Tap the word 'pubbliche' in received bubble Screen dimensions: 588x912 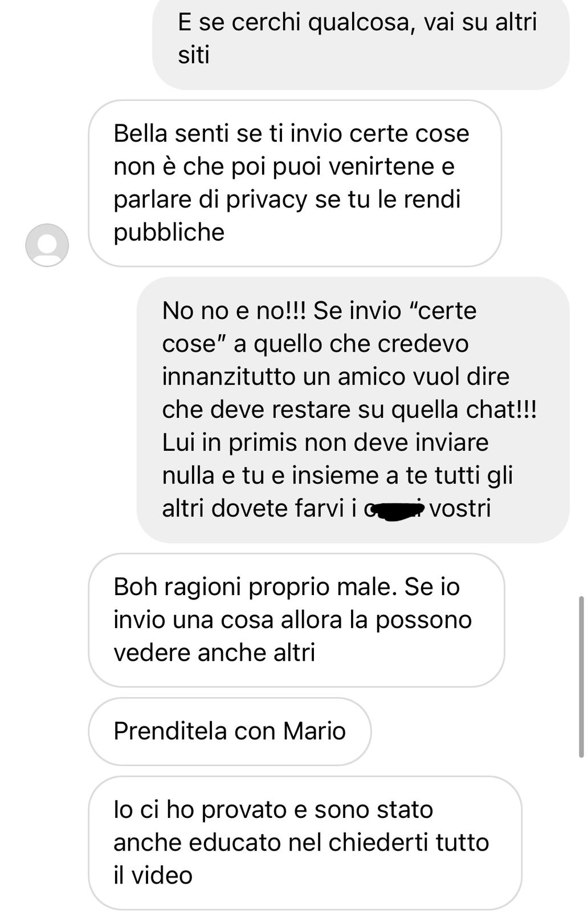click(x=169, y=233)
